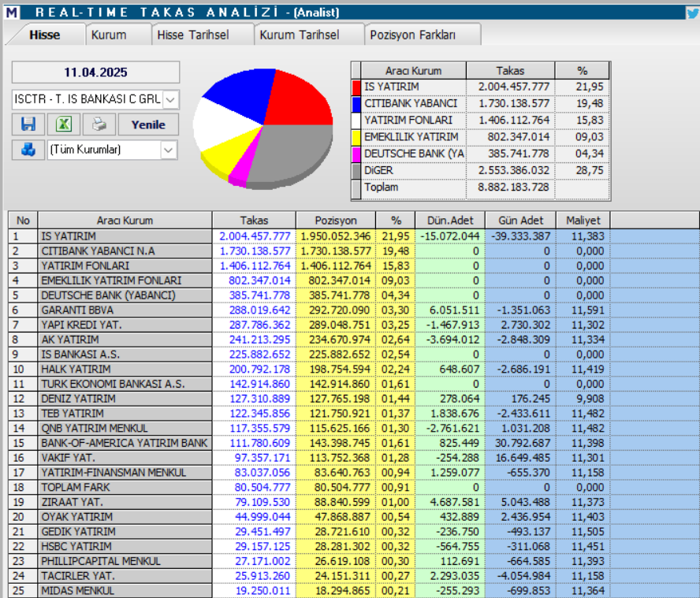Select the VAKIF YAT. row
The width and height of the screenshot is (700, 598).
[354, 458]
